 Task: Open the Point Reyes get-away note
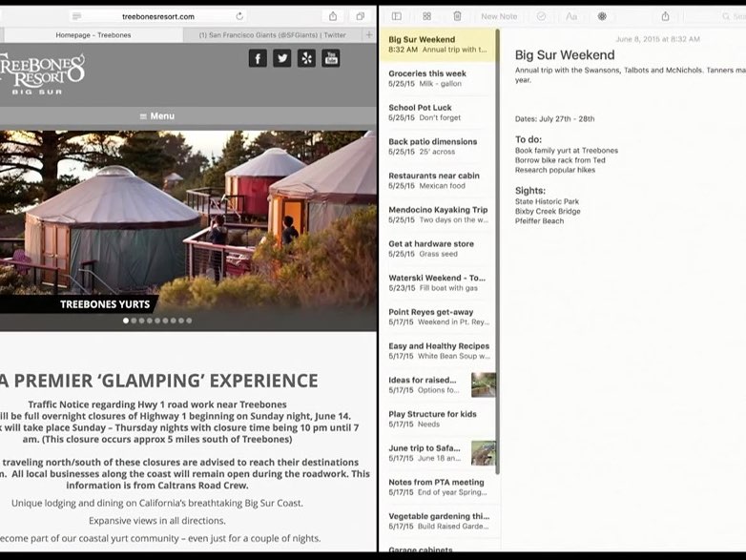pos(438,317)
